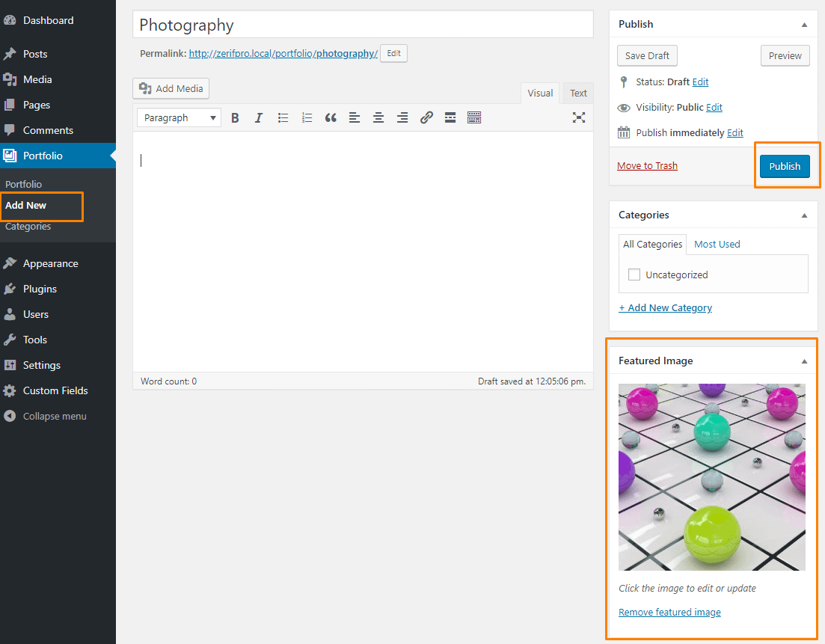Viewport: 825px width, 644px height.
Task: Add a blockquote
Action: [x=331, y=117]
